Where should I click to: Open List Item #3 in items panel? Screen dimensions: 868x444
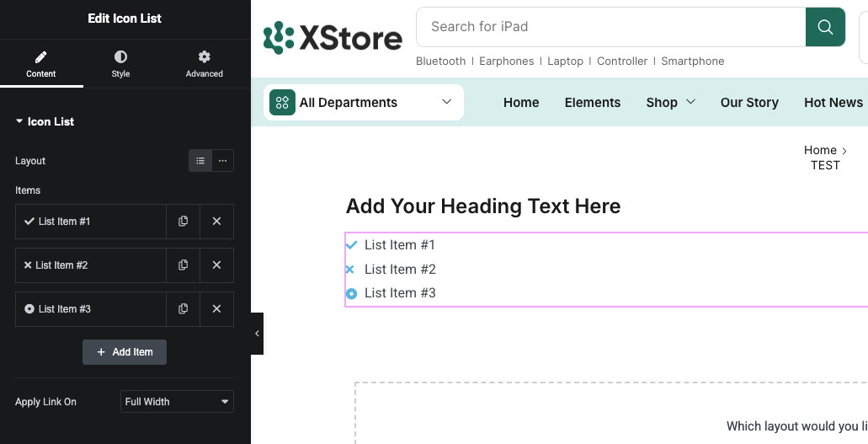[x=91, y=308]
